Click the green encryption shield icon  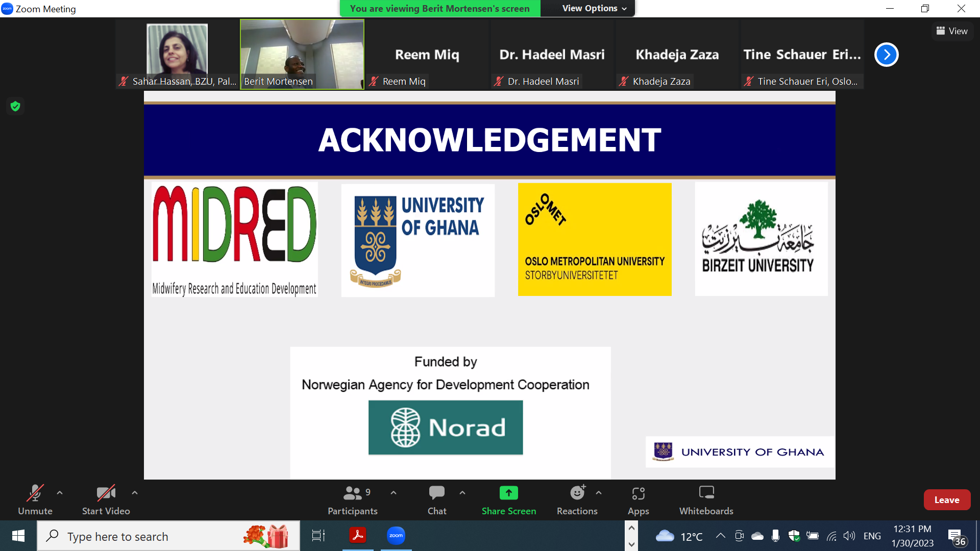(x=15, y=106)
